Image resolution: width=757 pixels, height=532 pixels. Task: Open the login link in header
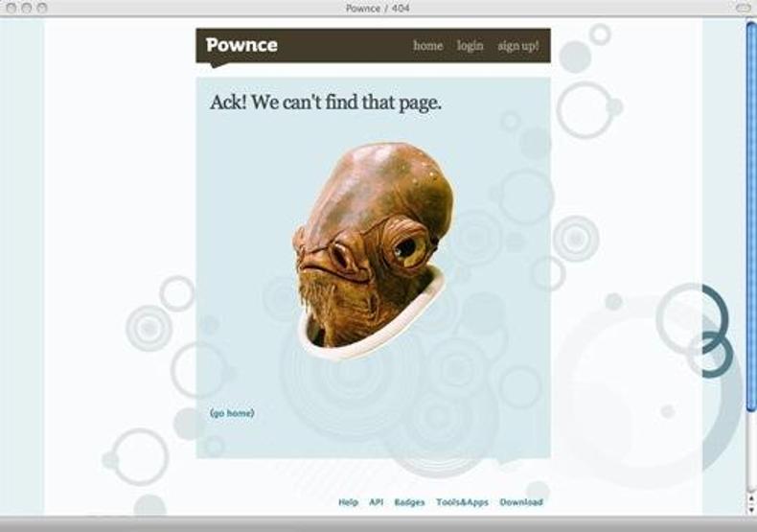(470, 45)
